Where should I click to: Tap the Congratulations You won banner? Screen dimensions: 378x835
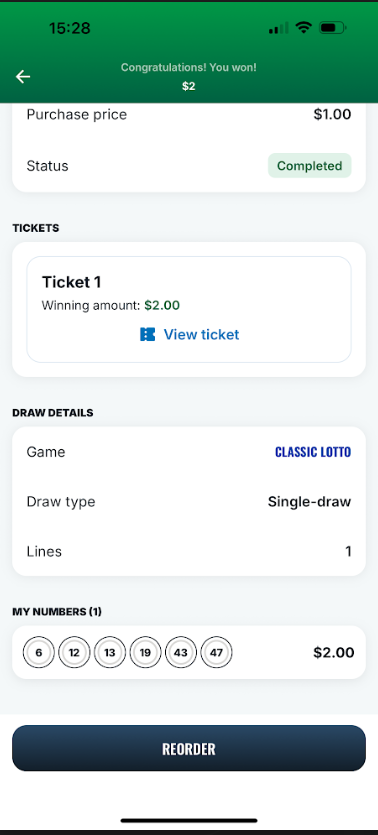(x=188, y=77)
